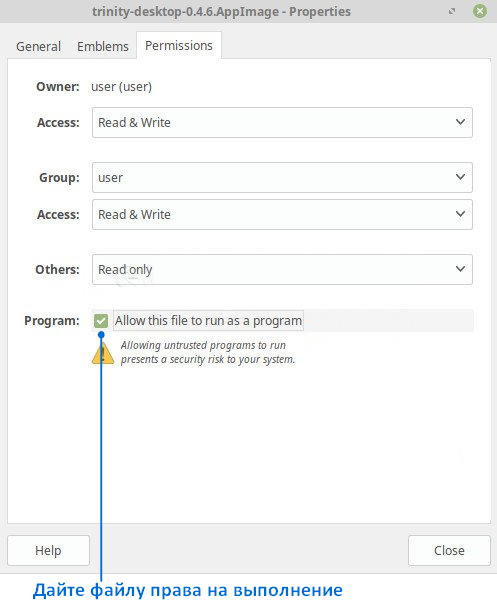Toggle the green Program checkbox
The image size is (497, 604).
[101, 320]
